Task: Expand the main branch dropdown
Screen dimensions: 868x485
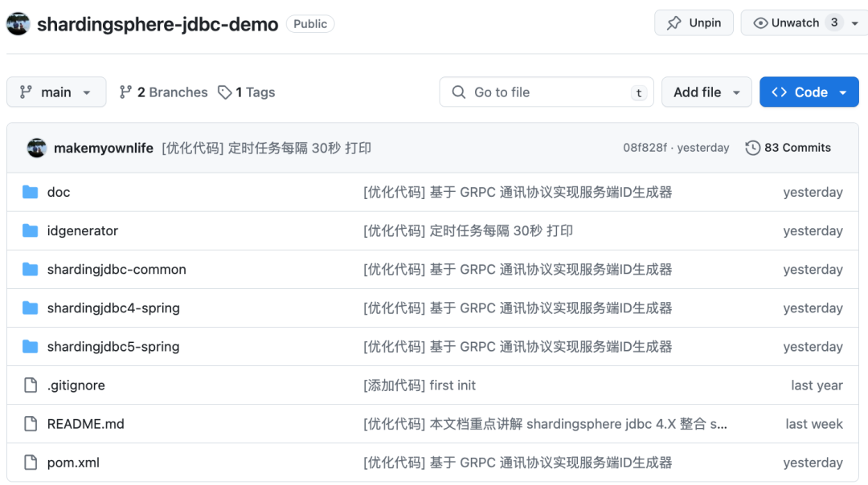Action: [x=56, y=92]
